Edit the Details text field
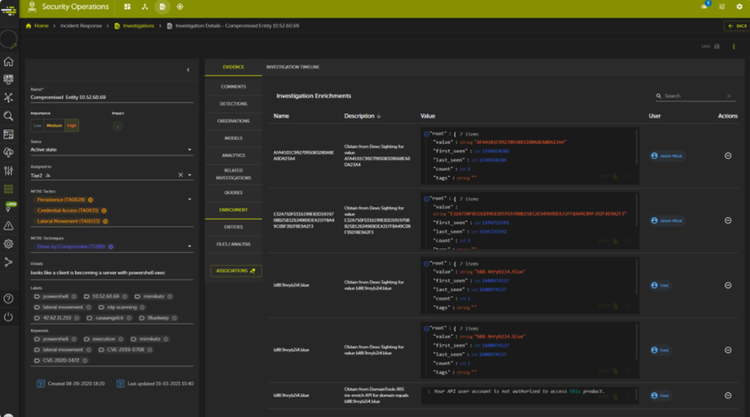 tap(111, 273)
